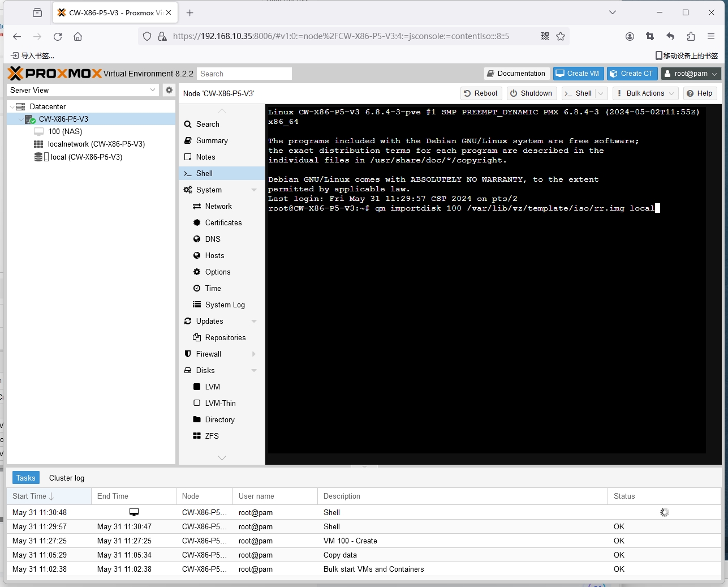Viewport: 728px width, 587px height.
Task: Click in the Proxmox Search field
Action: coord(244,74)
